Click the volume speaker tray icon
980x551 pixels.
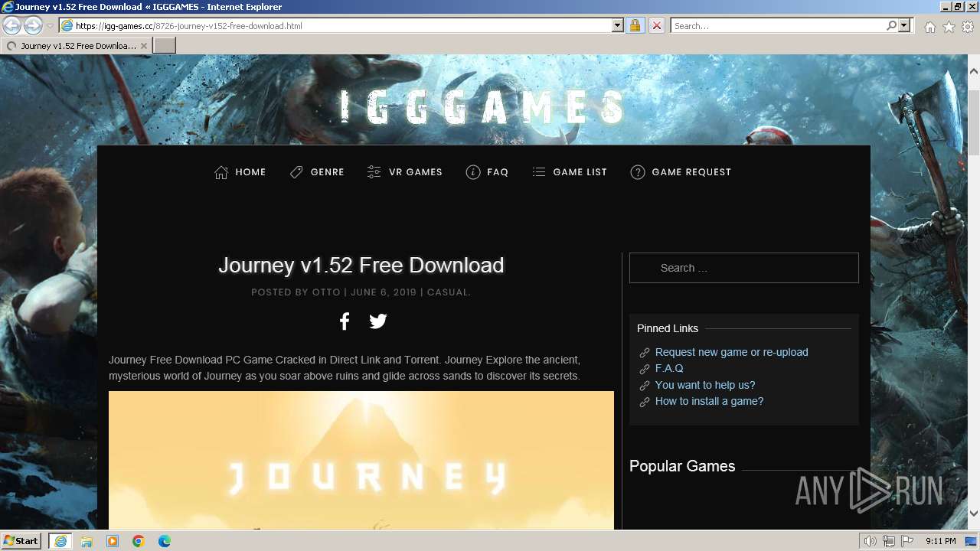point(871,541)
